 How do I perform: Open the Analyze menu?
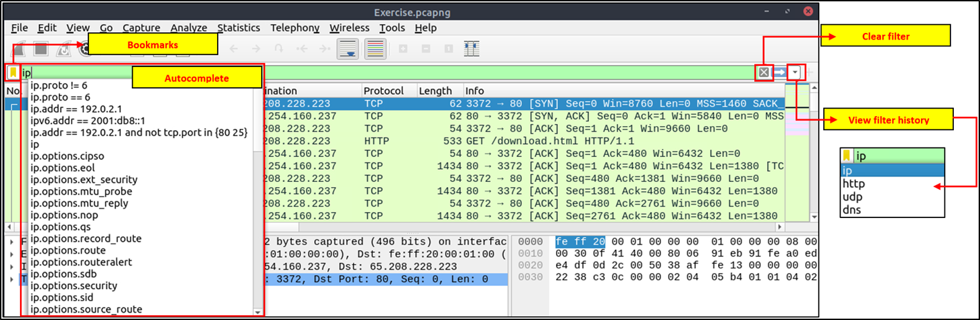point(188,28)
